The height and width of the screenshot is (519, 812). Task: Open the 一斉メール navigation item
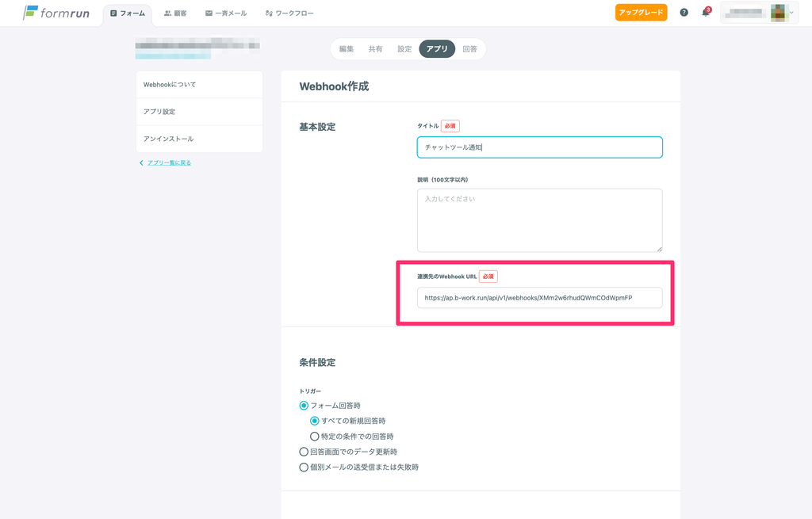(x=226, y=13)
